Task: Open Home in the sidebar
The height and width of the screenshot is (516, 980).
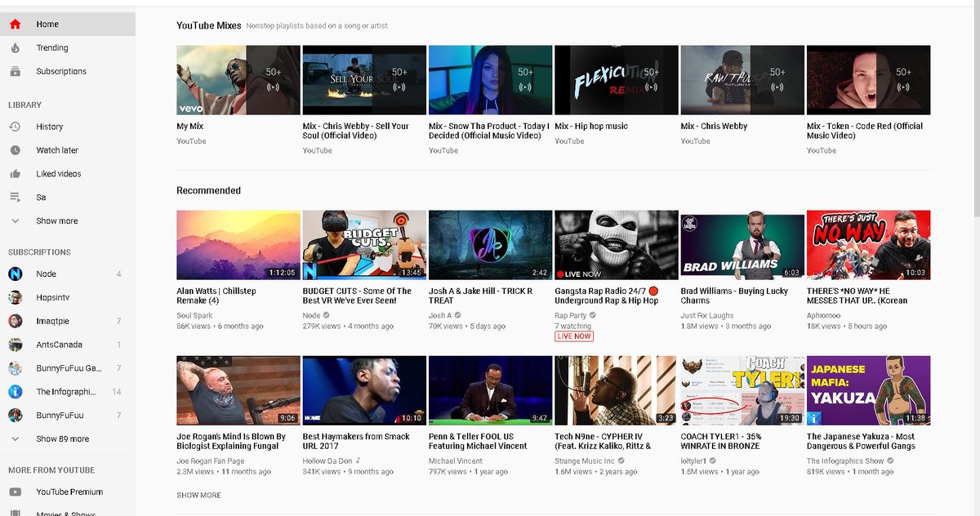Action: [x=68, y=24]
